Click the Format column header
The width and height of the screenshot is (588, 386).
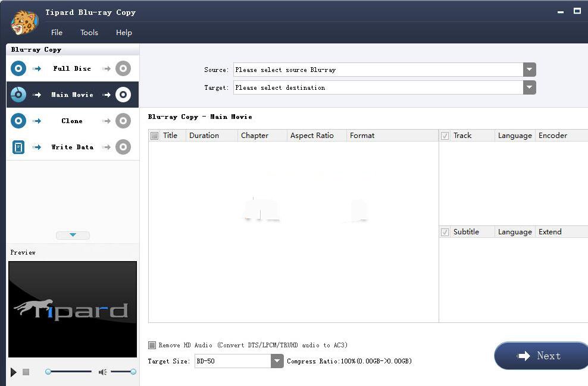393,135
